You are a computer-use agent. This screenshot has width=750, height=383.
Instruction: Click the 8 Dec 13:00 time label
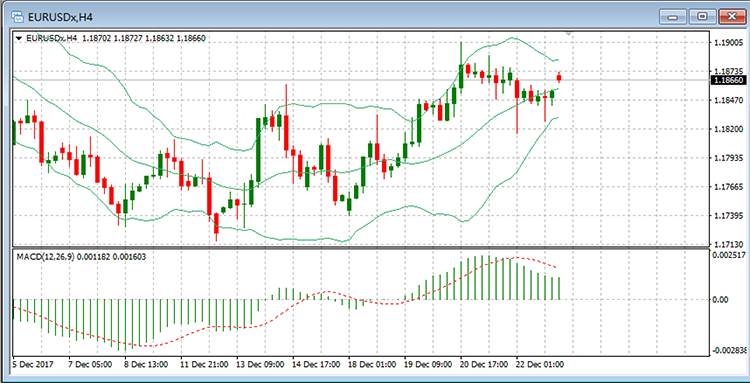pos(147,364)
